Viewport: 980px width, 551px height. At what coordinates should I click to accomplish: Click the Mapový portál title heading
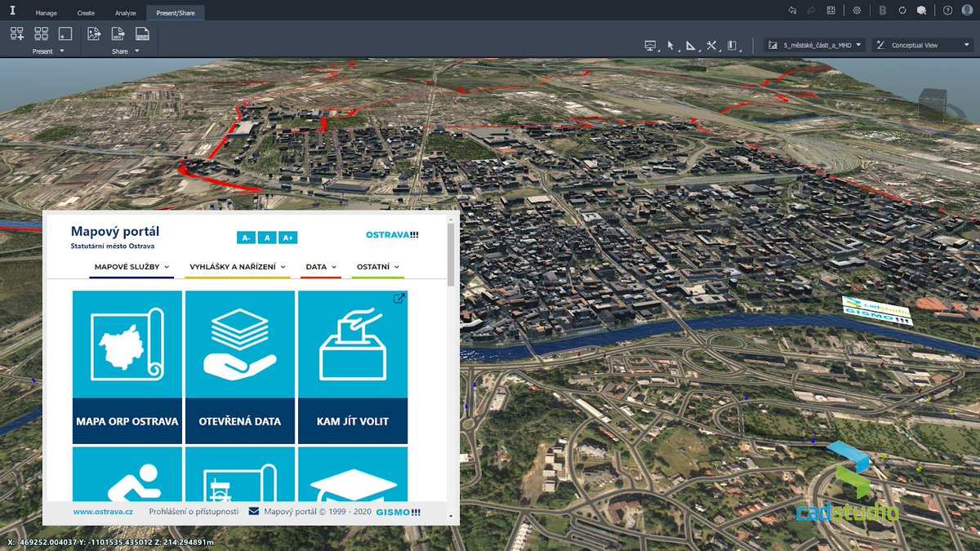coord(115,232)
